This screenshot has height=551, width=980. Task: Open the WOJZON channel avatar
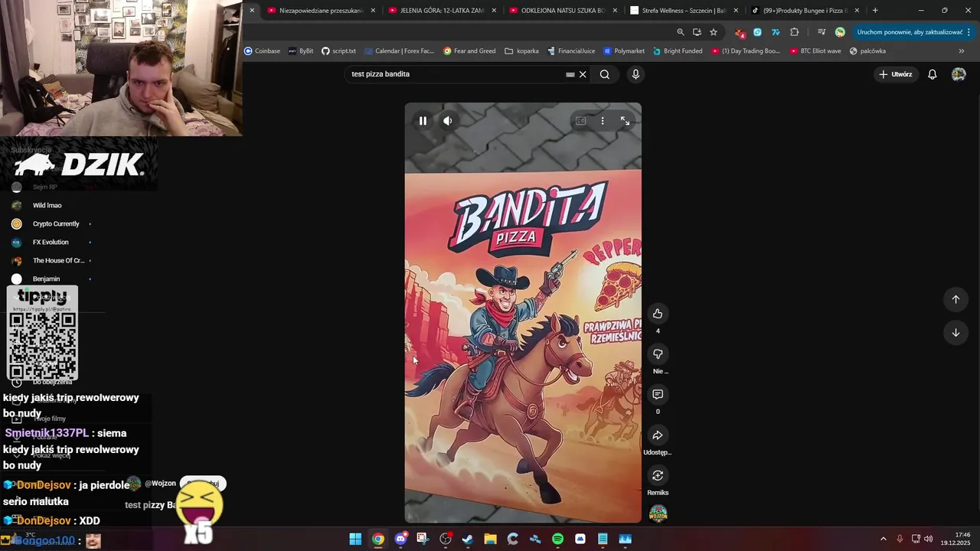tap(658, 514)
